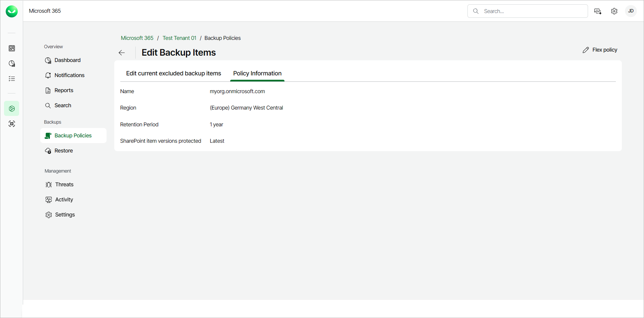Open the task list icon in left rail
The image size is (644, 318).
pyautogui.click(x=12, y=79)
